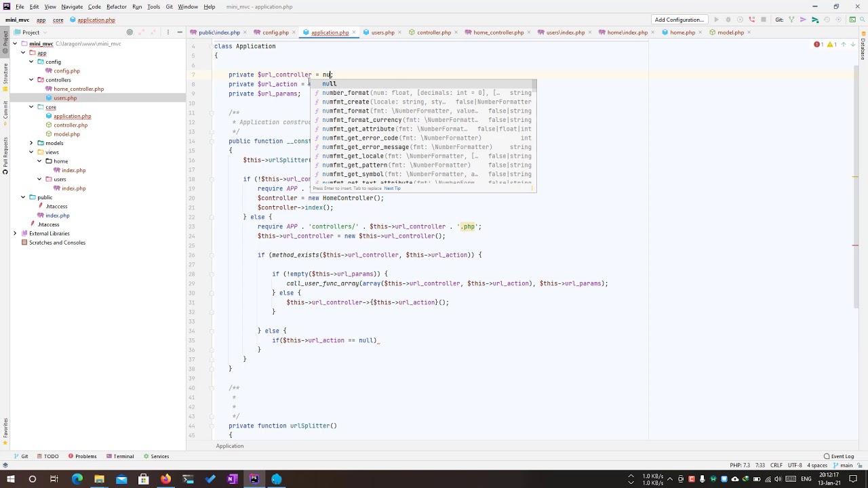
Task: Jump to next highlighted error down arrow
Action: coord(852,45)
